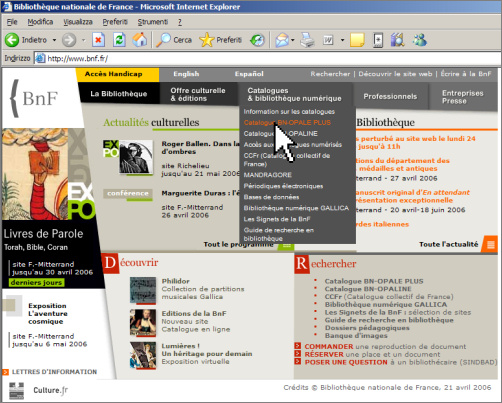Open the Visualizza menu
502x403 pixels.
pos(78,22)
